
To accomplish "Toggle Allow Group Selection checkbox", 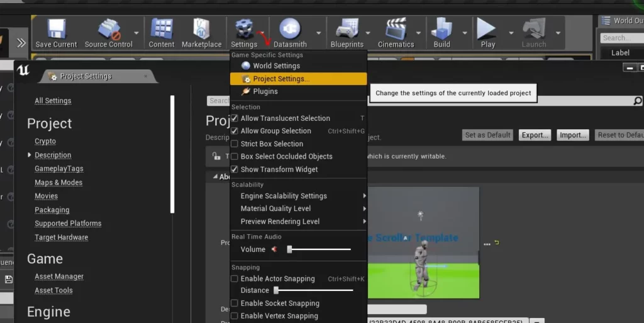I will point(235,131).
